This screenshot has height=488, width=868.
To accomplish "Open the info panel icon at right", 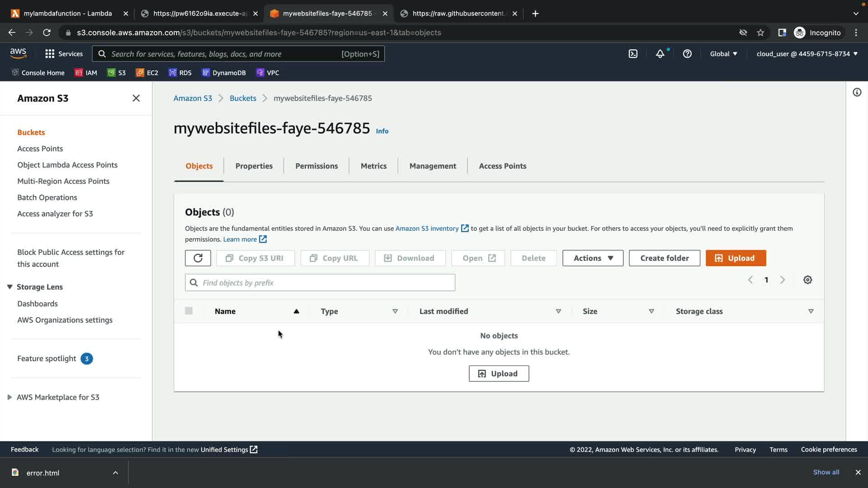I will click(857, 93).
